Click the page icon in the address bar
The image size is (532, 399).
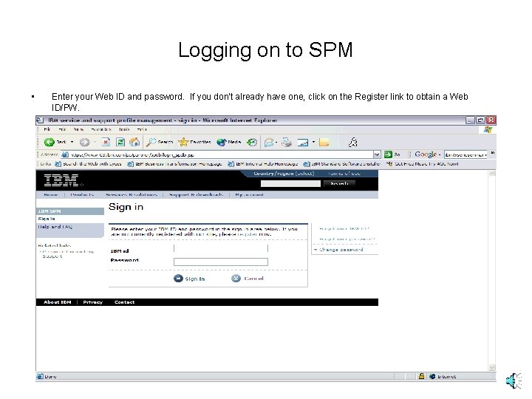click(x=65, y=154)
